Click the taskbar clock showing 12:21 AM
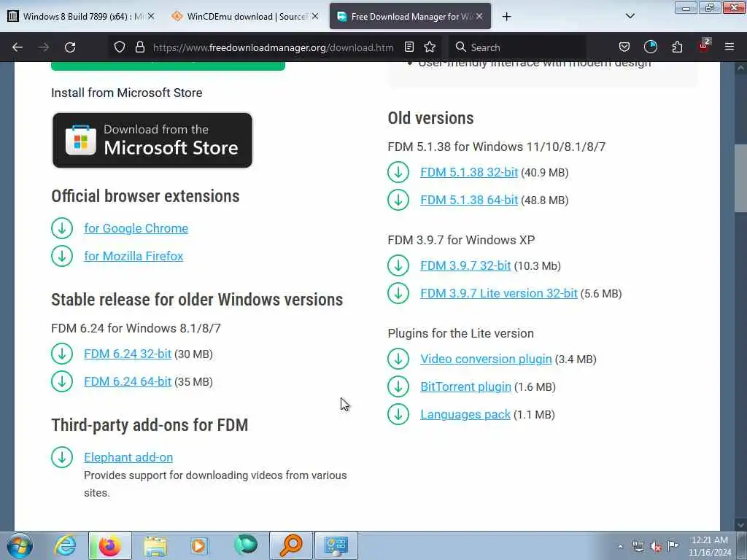Viewport: 747px width, 560px height. tap(710, 546)
